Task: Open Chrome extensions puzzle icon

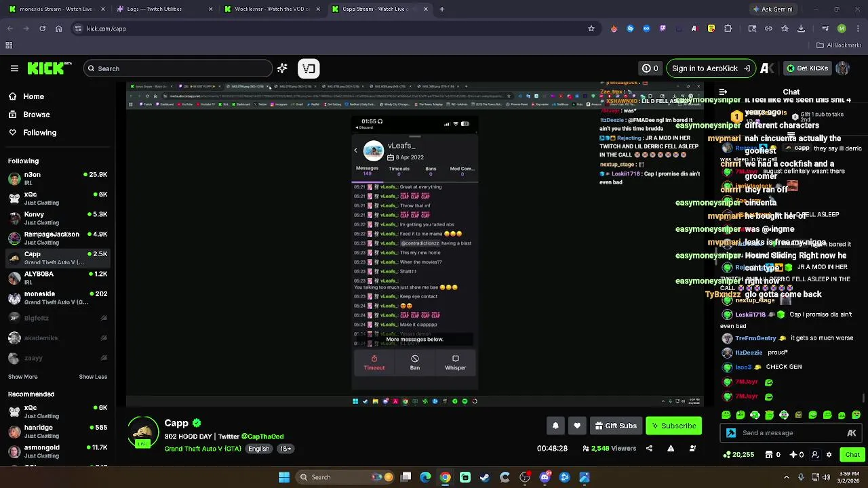Action: coord(728,28)
